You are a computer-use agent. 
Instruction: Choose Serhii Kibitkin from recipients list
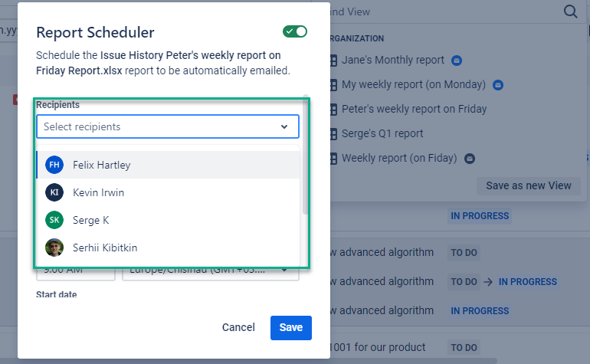point(105,248)
